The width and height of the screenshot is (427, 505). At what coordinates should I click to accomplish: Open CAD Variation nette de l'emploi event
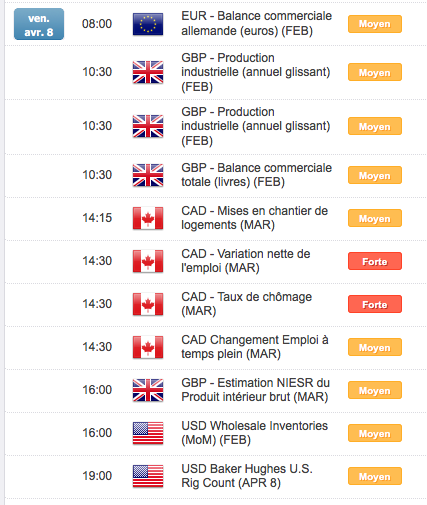(246, 261)
